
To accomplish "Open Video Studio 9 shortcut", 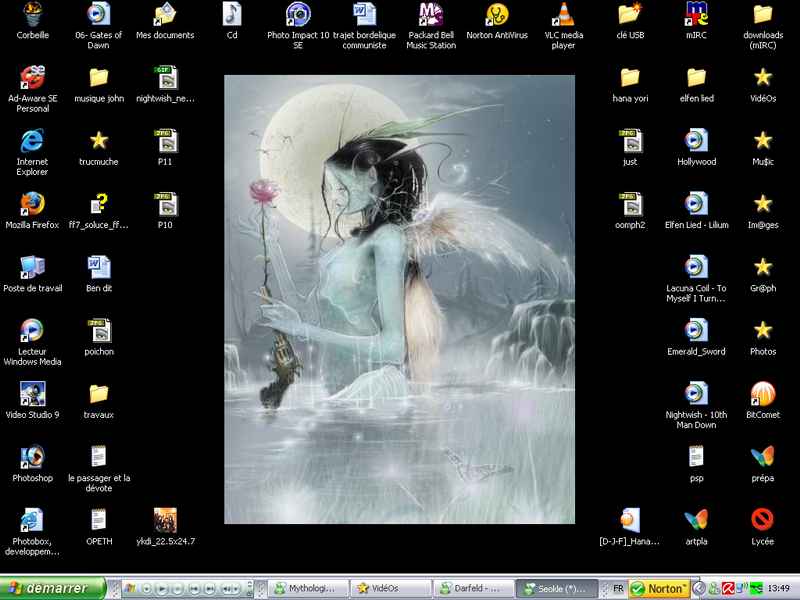I will point(32,394).
